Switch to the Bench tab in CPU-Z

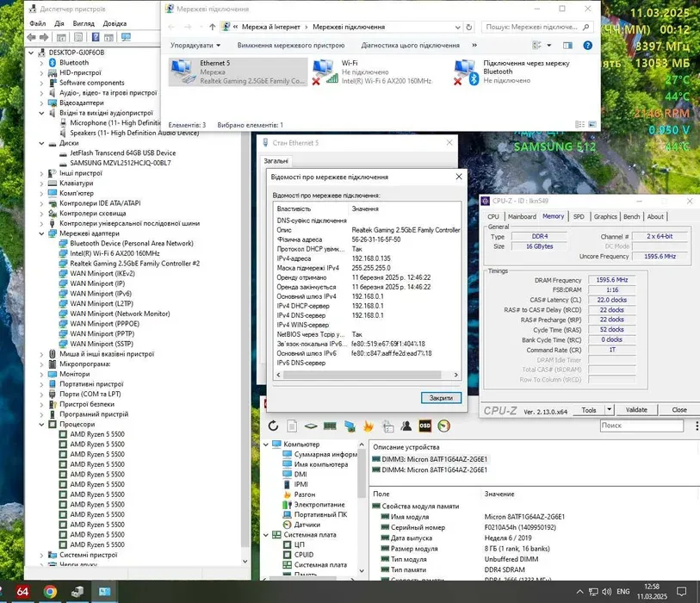[632, 216]
